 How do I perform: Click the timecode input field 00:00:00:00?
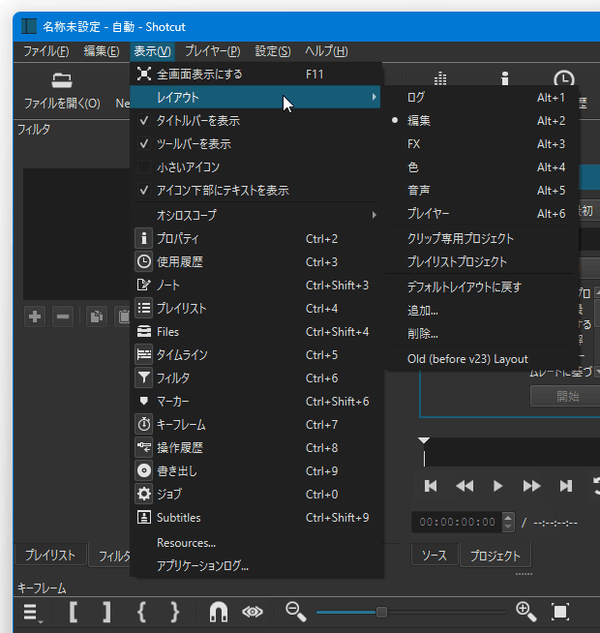457,522
